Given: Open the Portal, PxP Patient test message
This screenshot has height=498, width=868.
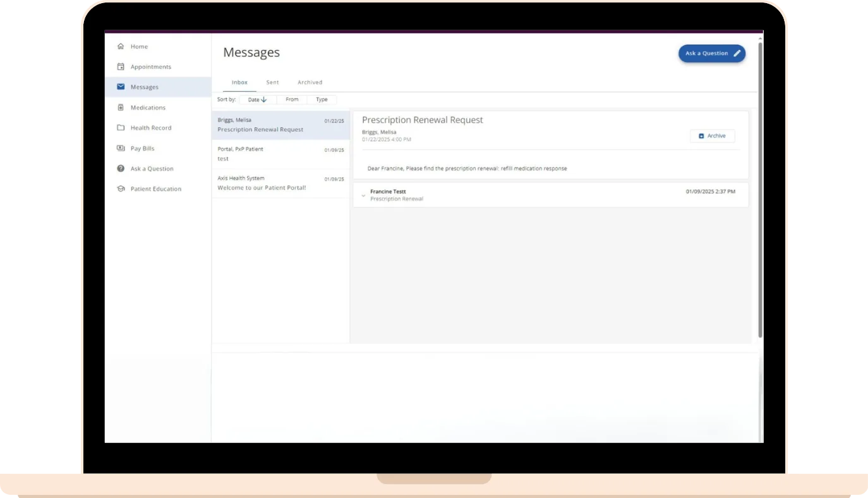Looking at the screenshot, I should point(280,154).
